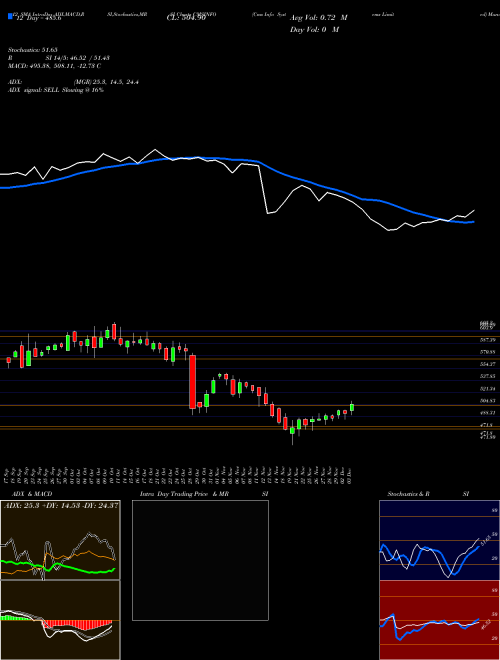Click the RSI 14/5 values line

coord(59,58)
